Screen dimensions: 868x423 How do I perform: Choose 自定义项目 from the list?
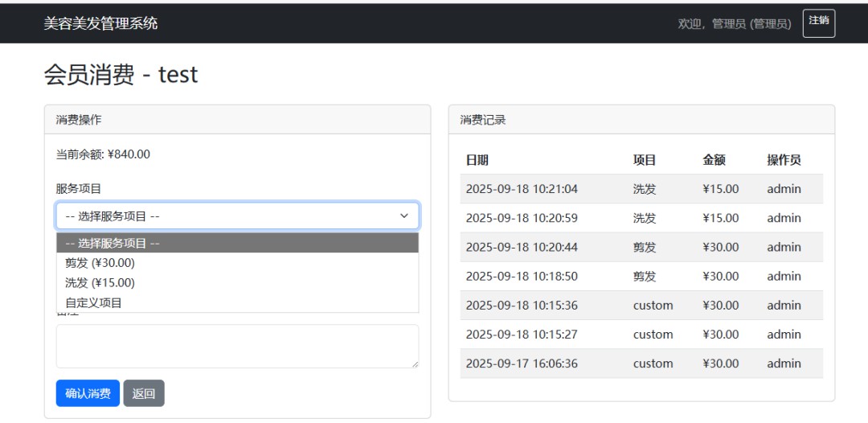pyautogui.click(x=93, y=303)
